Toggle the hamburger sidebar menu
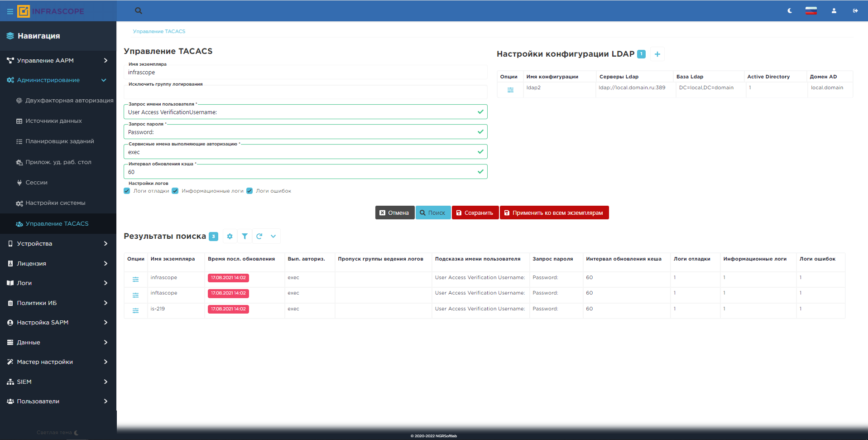This screenshot has width=868, height=440. [x=10, y=11]
